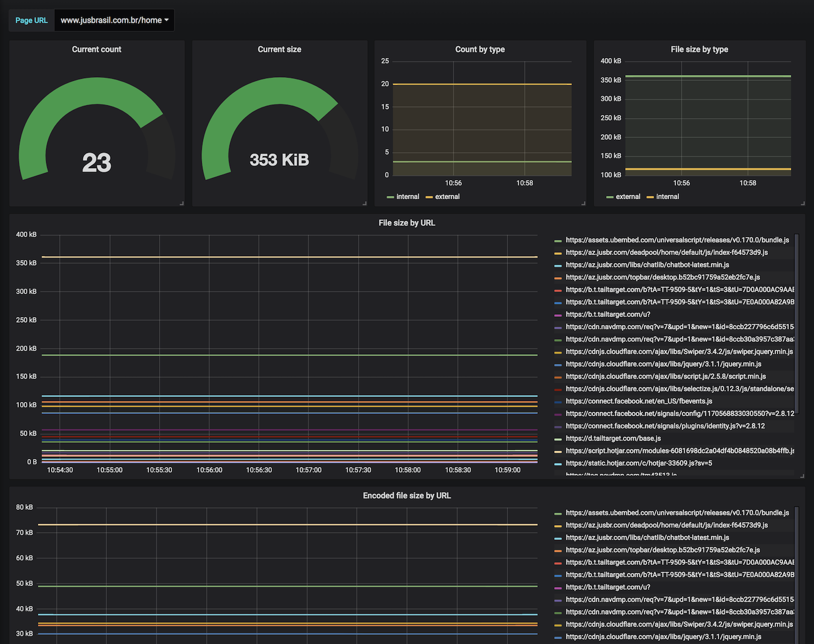814x644 pixels.
Task: Select swiper.jquery.min.js entry in File size by URL legend
Action: [679, 352]
